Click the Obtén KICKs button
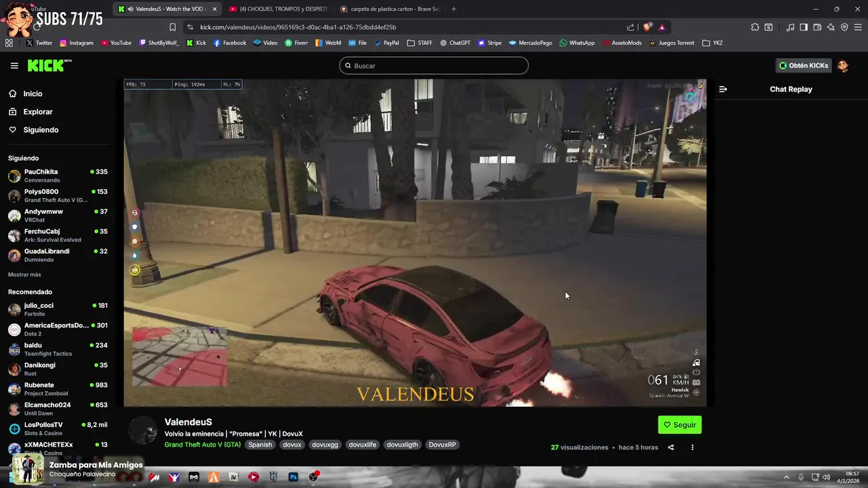 pyautogui.click(x=804, y=66)
